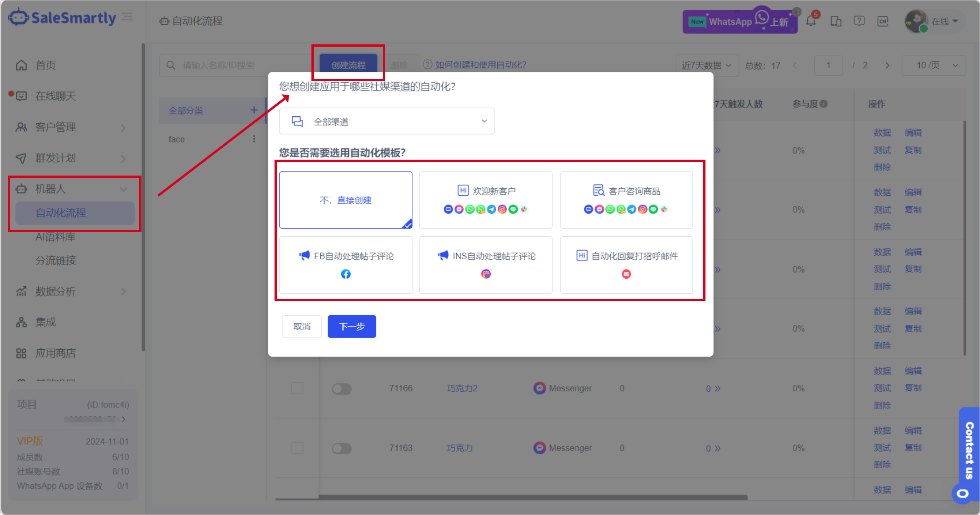This screenshot has width=980, height=515.
Task: Toggle the switch for flow 71166
Action: 342,388
